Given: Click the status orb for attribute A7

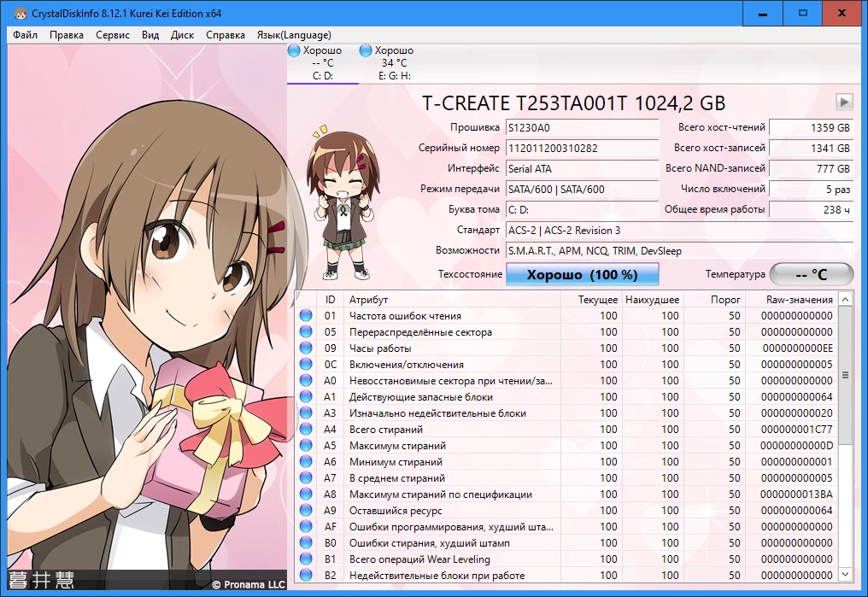Looking at the screenshot, I should 306,477.
